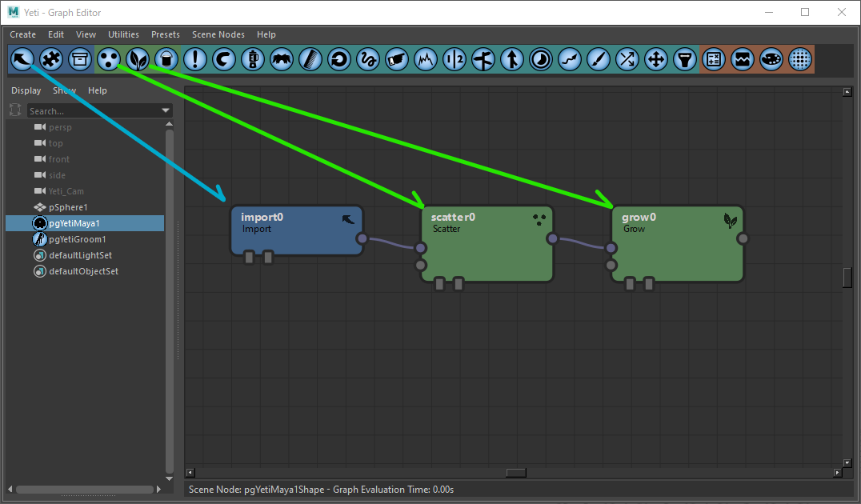
Task: Open the Edit menu
Action: [x=56, y=34]
